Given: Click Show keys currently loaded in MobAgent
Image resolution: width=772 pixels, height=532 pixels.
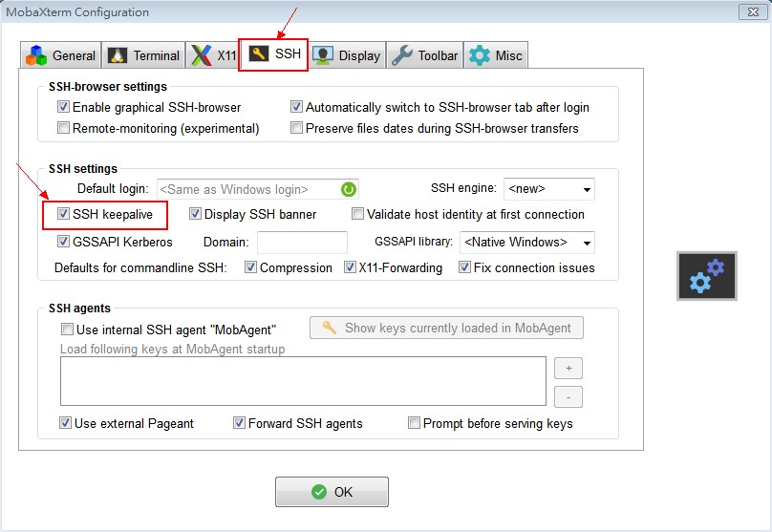Looking at the screenshot, I should point(446,328).
